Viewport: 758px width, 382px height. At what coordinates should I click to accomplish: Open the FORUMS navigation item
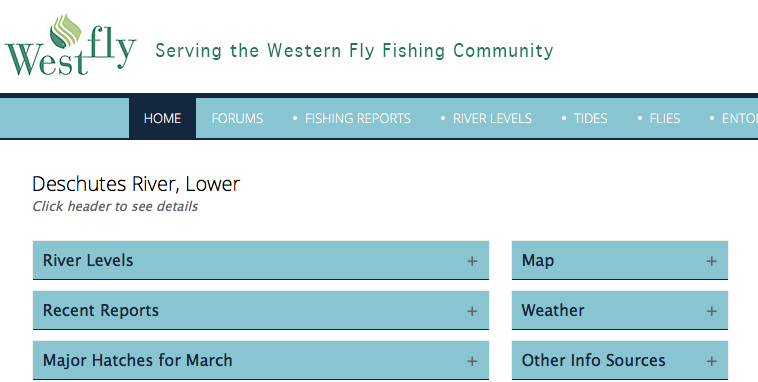click(237, 118)
